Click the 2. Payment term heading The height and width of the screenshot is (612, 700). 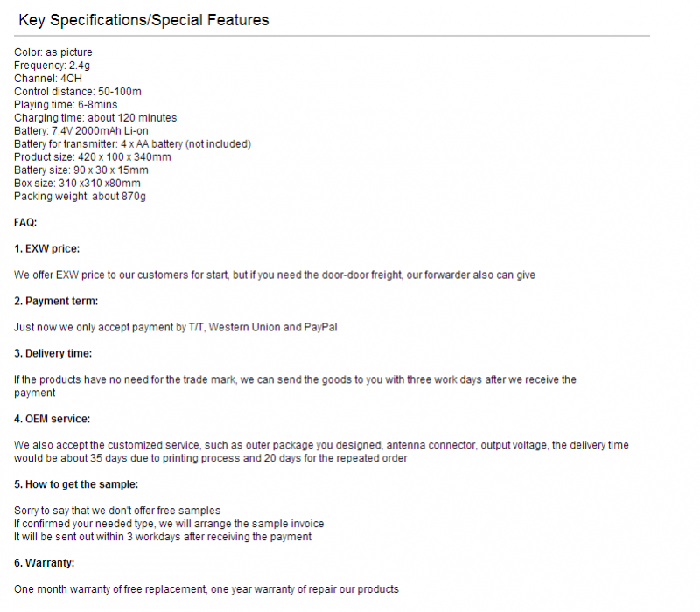[x=56, y=301]
